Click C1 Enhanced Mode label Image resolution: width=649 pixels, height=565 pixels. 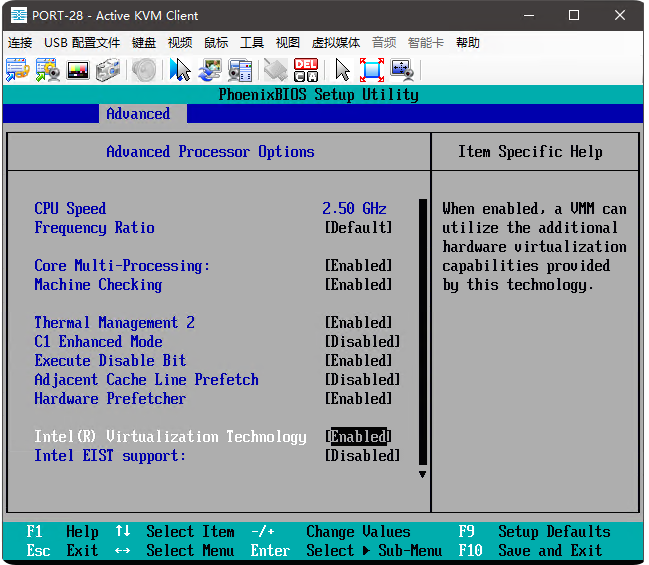[99, 342]
